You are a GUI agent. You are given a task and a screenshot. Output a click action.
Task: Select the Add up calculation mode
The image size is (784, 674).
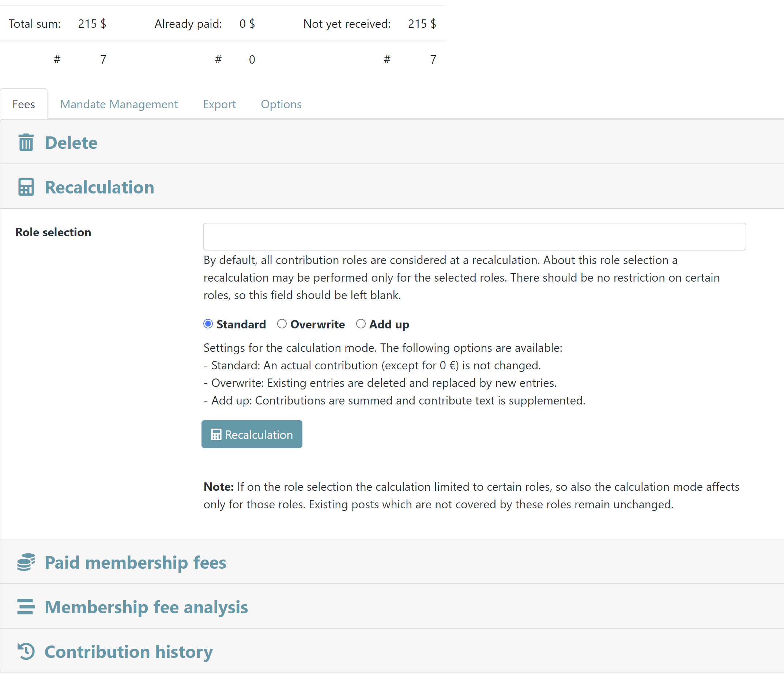coord(361,324)
